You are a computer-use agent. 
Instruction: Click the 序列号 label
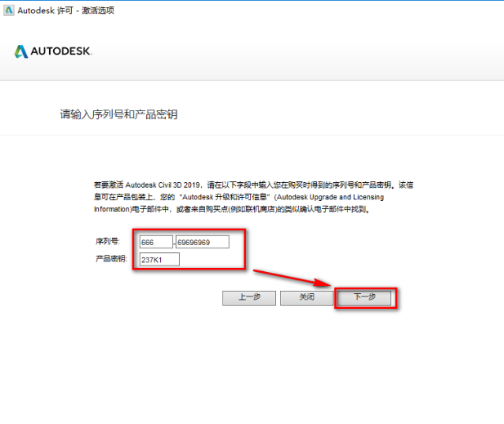click(x=107, y=241)
